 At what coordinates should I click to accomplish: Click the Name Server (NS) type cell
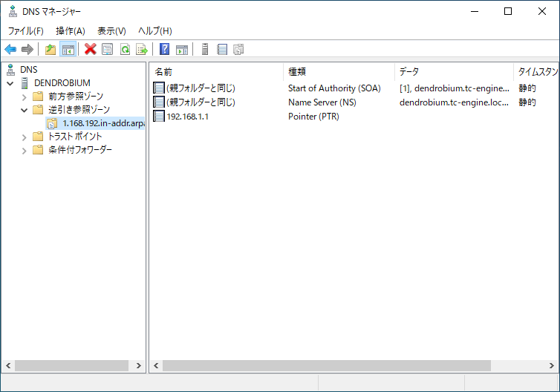click(x=322, y=102)
